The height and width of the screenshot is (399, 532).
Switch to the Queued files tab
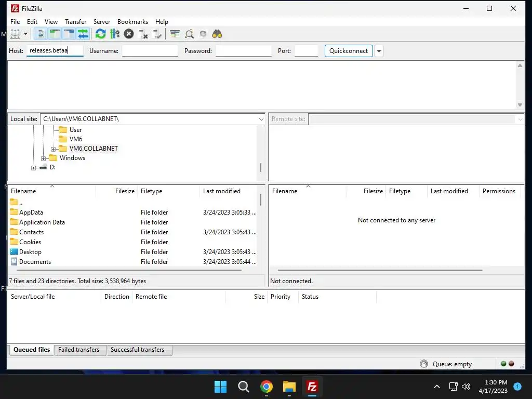coord(32,350)
